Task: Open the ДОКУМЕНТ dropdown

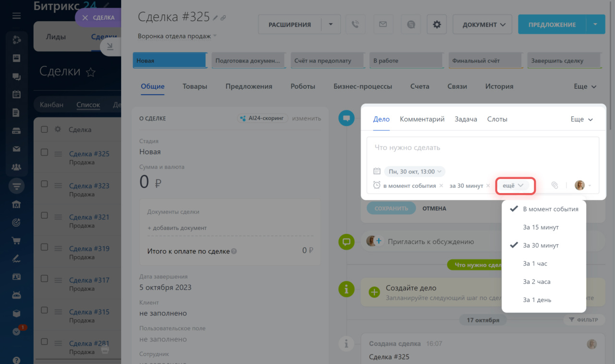Action: [483, 24]
